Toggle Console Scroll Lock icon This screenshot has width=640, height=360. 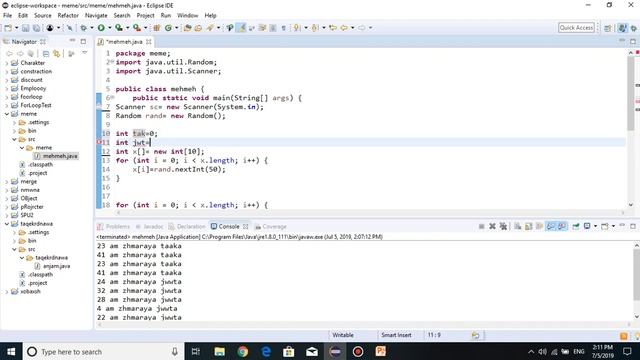(x=528, y=226)
